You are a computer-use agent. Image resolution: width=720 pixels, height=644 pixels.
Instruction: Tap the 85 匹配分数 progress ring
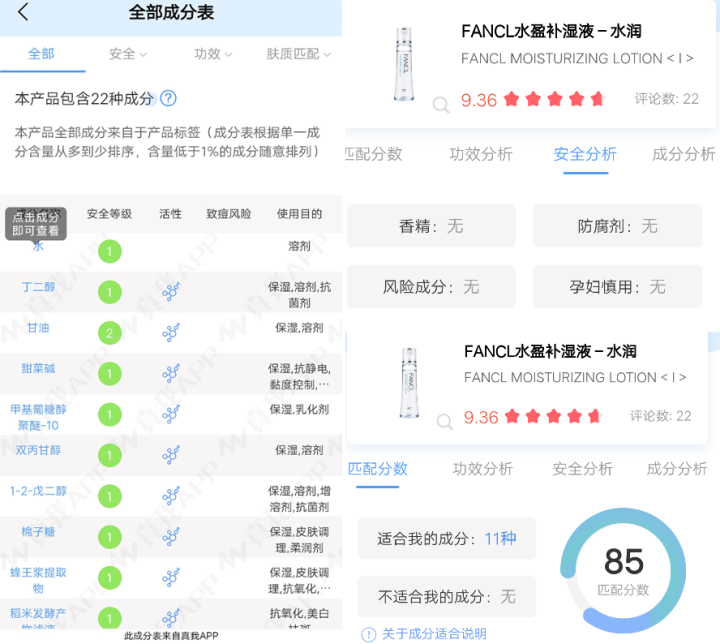pyautogui.click(x=623, y=568)
